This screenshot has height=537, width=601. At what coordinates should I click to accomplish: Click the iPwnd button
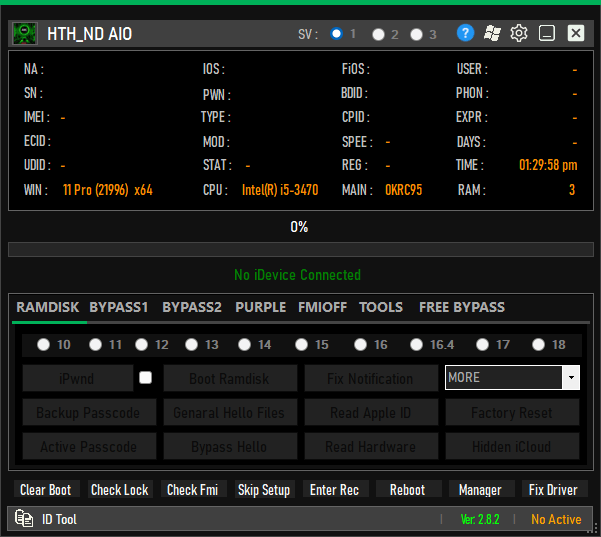pos(78,378)
